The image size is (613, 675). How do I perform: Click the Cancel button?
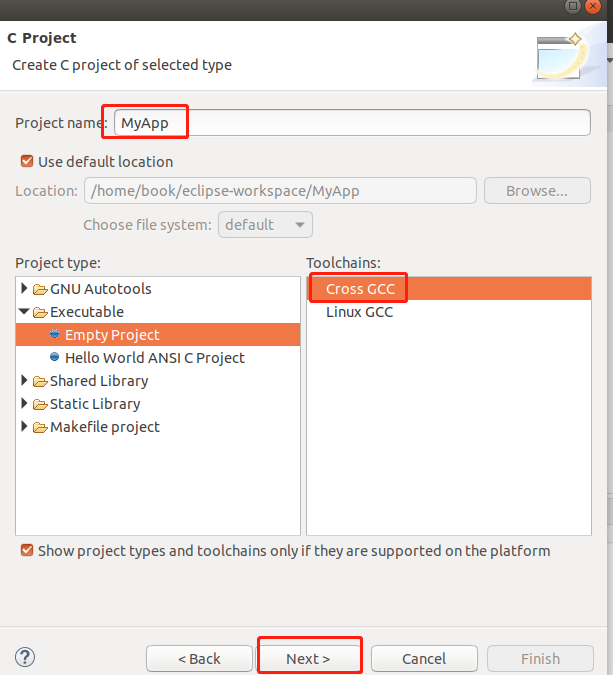424,659
